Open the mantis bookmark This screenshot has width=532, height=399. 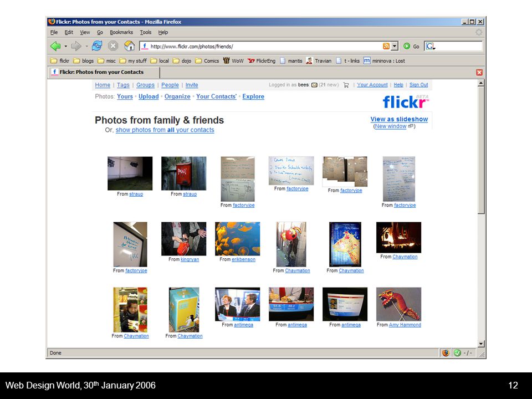[291, 61]
